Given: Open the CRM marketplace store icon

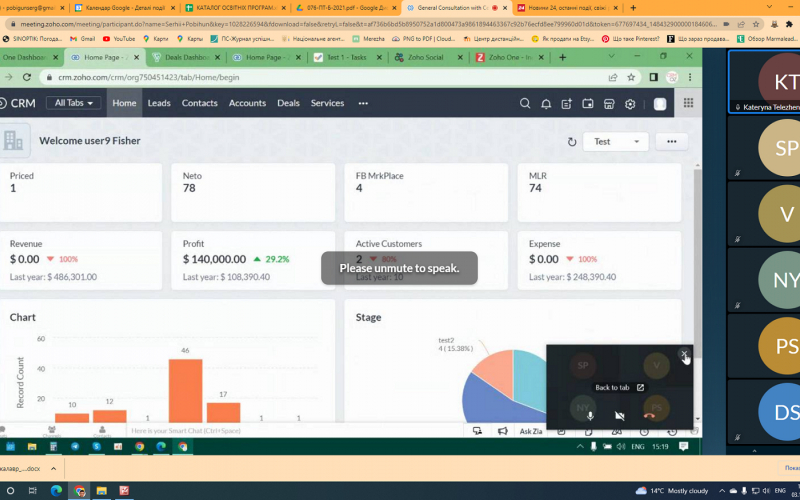Looking at the screenshot, I should pyautogui.click(x=609, y=104).
